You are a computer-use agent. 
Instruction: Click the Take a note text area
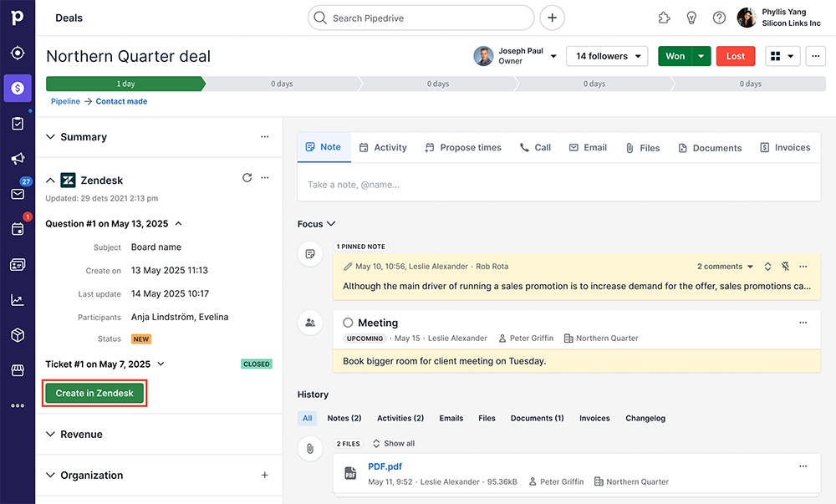coord(558,185)
